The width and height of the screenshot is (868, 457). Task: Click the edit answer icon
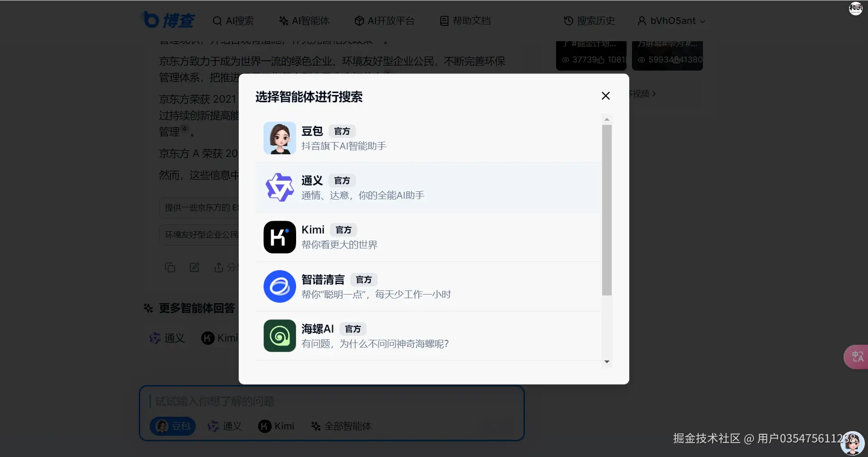click(x=194, y=267)
